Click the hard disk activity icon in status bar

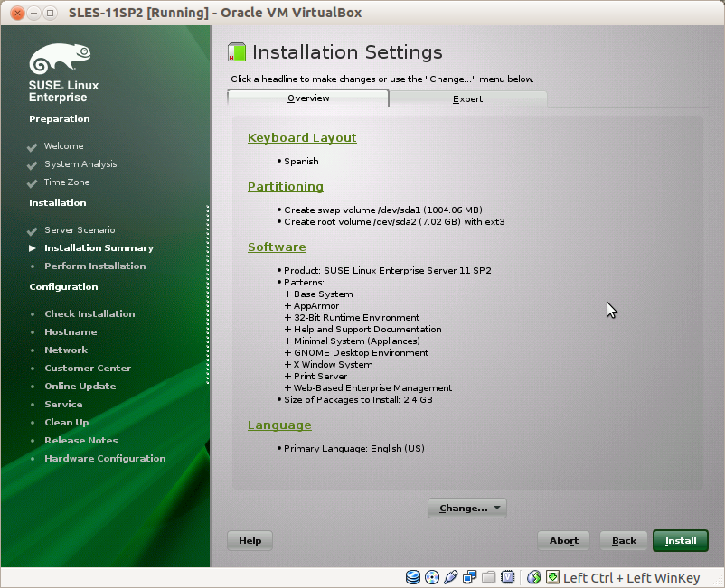pos(413,577)
